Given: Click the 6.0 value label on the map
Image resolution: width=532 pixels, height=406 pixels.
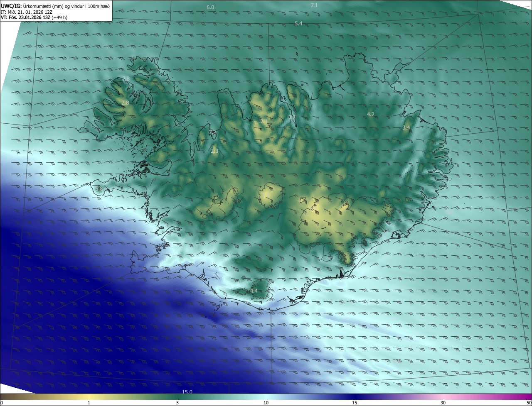Looking at the screenshot, I should (210, 7).
